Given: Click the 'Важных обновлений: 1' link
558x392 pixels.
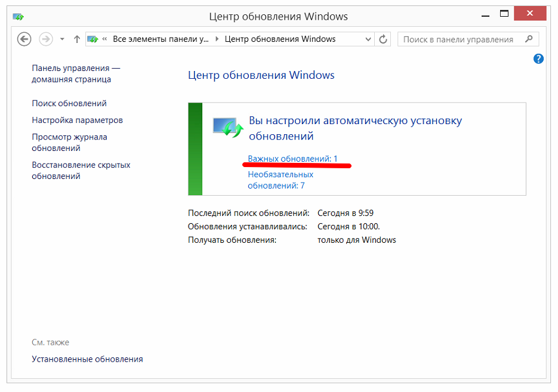Looking at the screenshot, I should [292, 159].
